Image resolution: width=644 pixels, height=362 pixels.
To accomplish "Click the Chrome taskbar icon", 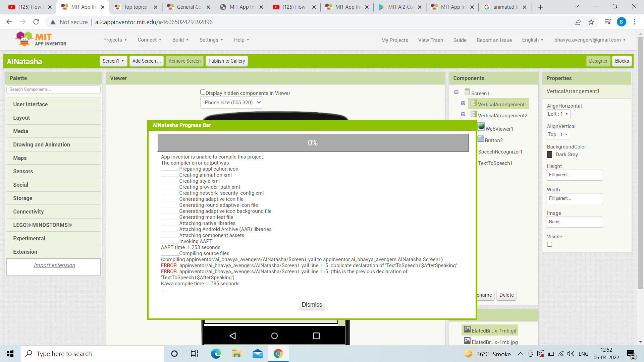I will coord(278,354).
